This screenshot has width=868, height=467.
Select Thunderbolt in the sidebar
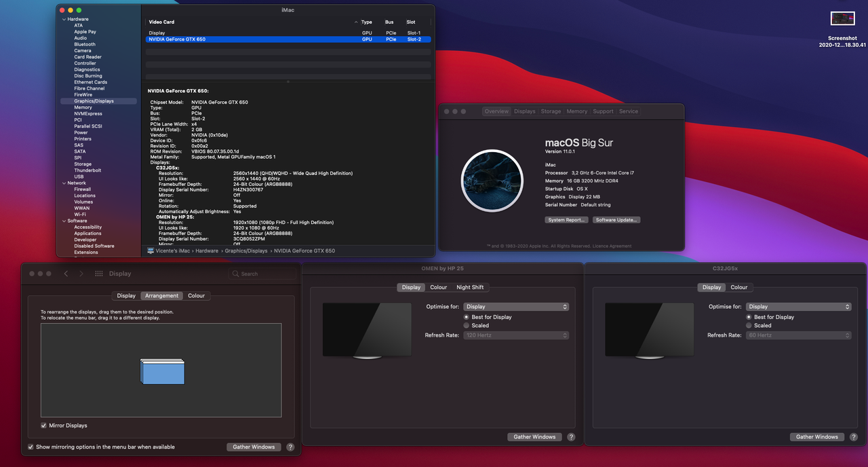point(87,170)
